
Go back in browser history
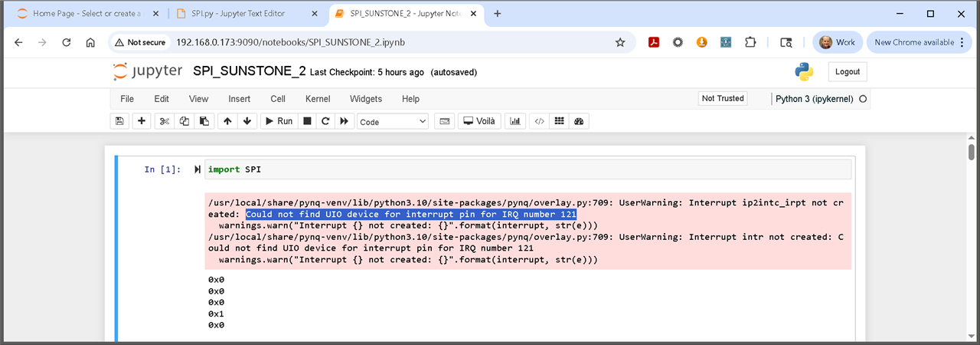tap(19, 43)
